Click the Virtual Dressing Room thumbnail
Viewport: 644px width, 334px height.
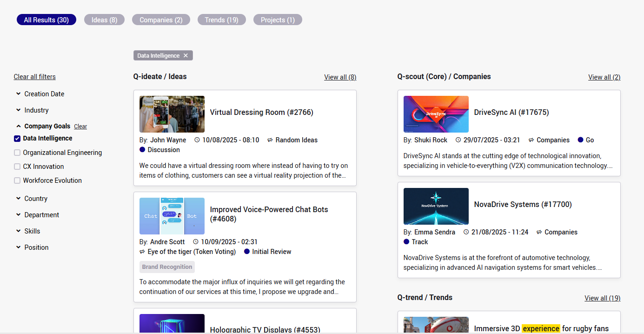pyautogui.click(x=172, y=114)
